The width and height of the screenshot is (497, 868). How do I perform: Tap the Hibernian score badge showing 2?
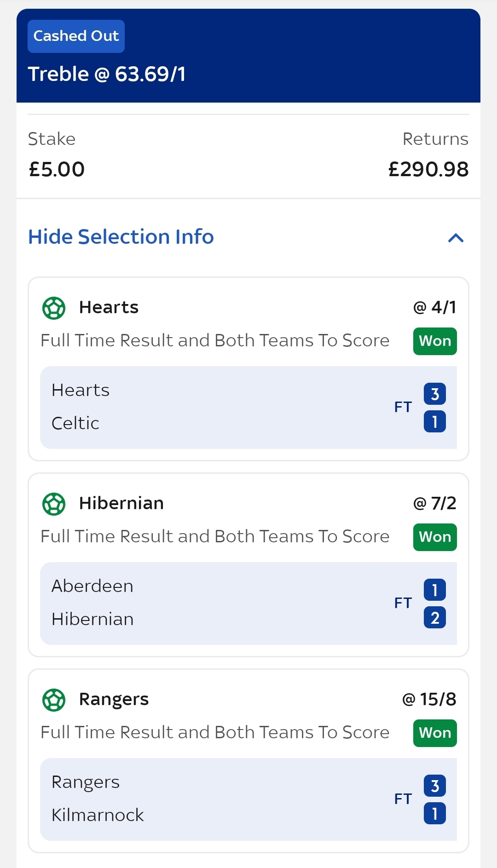point(435,617)
